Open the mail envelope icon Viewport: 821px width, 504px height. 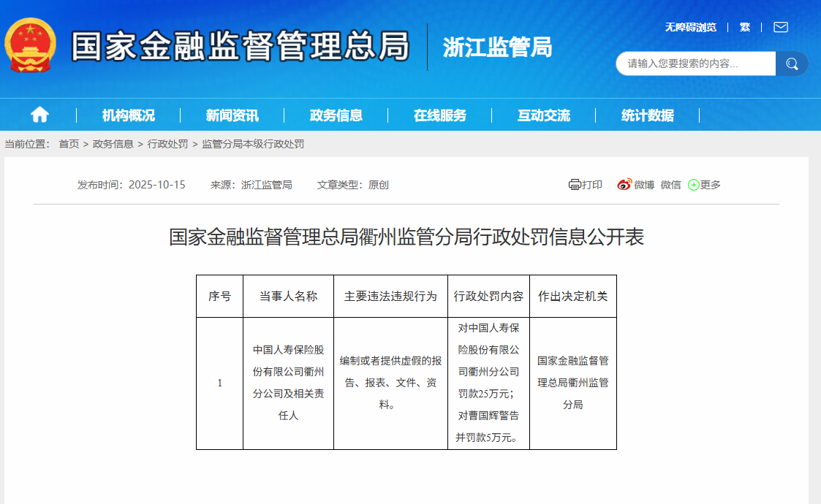click(781, 27)
